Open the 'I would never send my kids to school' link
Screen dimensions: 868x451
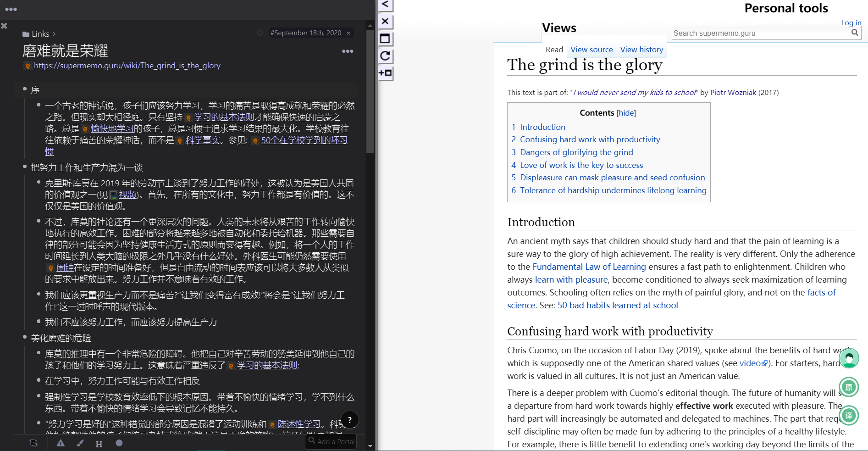[x=634, y=92]
